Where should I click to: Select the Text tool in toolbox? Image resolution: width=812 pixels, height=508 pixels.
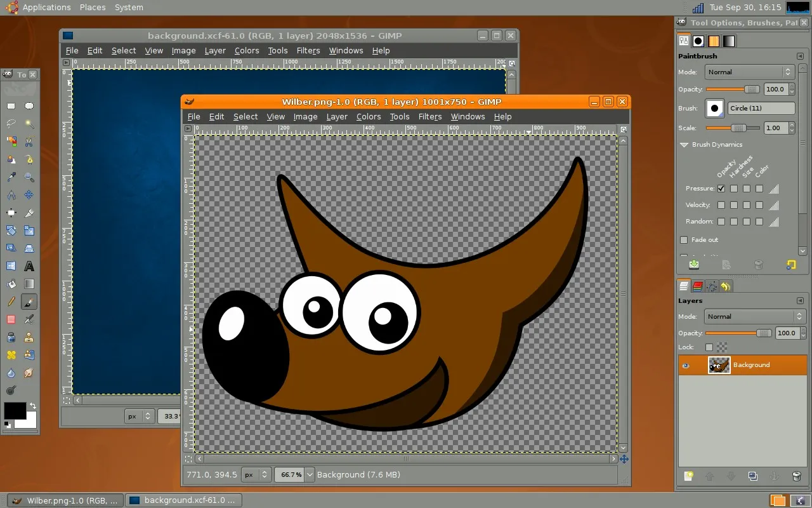point(29,266)
